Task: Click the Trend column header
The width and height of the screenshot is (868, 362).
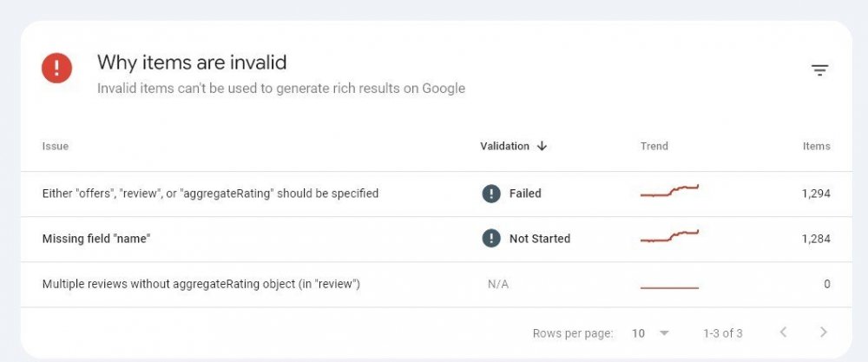Action: click(654, 146)
